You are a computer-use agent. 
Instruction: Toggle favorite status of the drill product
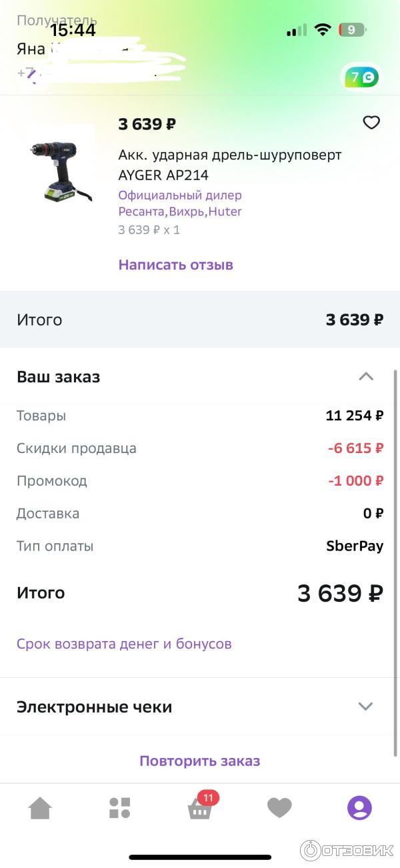point(371,123)
